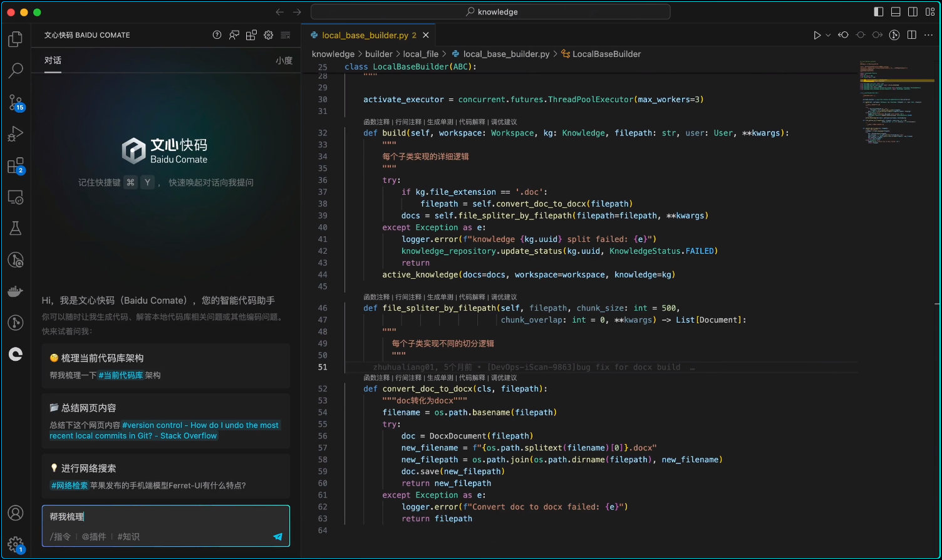Click the knowledge breadcrumb segment
Viewport: 942px width, 560px height.
click(333, 54)
